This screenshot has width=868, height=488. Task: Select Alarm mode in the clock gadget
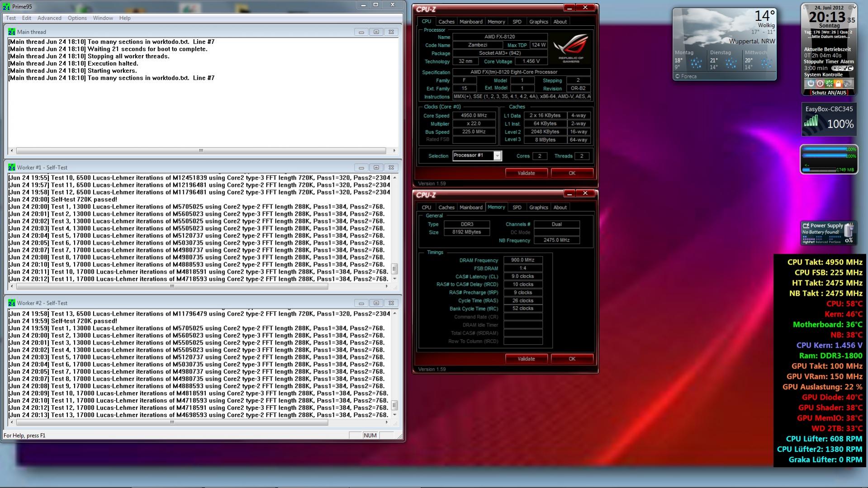click(847, 62)
